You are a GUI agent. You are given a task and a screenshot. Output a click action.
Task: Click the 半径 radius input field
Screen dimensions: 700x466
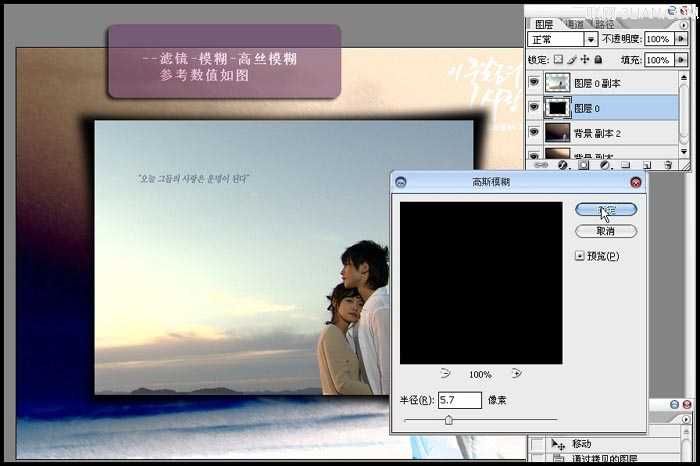click(459, 400)
